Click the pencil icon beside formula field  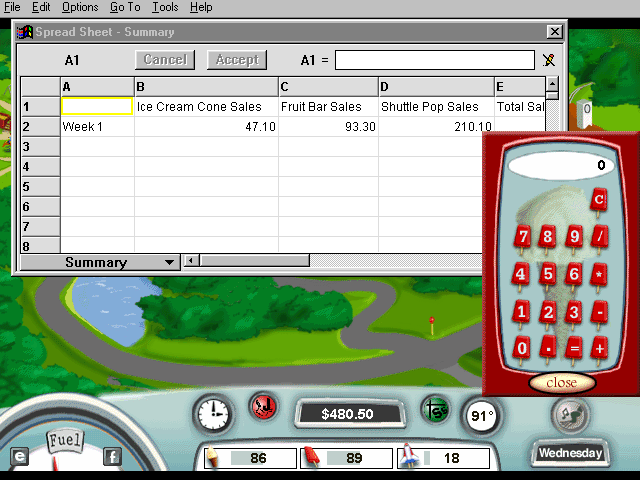coord(549,60)
